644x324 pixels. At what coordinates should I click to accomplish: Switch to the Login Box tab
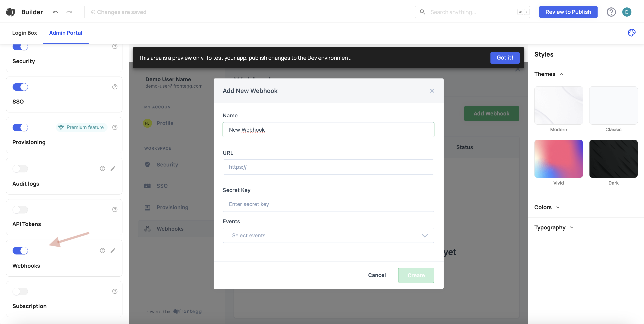coord(24,33)
